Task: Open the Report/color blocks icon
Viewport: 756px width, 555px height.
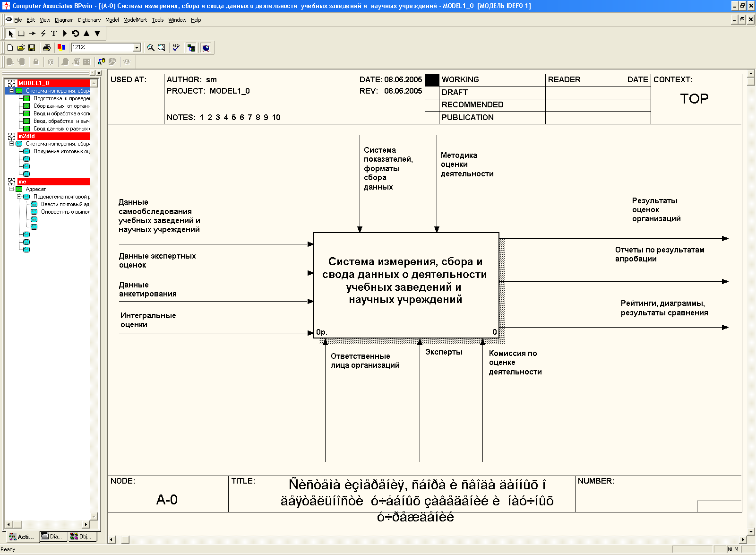Action: 61,47
